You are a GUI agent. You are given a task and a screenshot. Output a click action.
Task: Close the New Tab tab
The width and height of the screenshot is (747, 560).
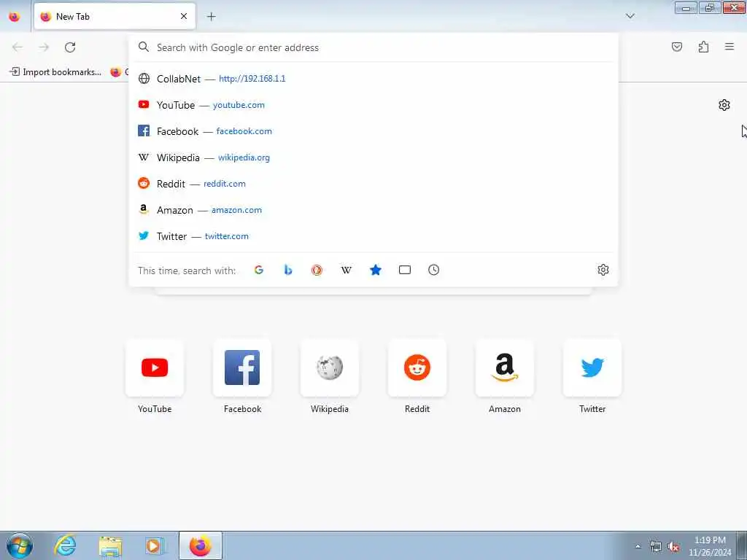click(184, 17)
